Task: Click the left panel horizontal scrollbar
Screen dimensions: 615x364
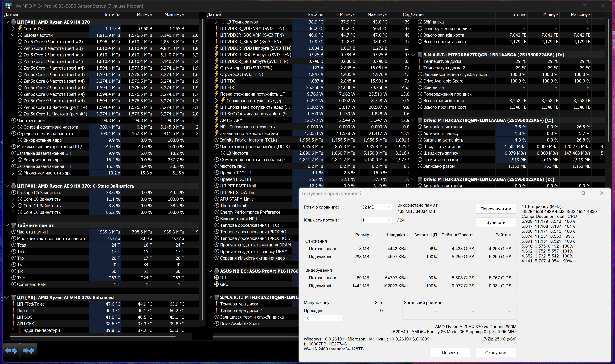Action: coord(92,337)
